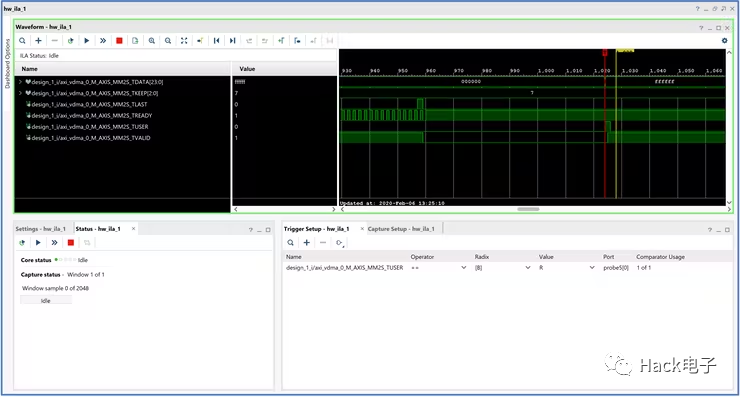Switch to the Settings - hw_ila_1 tab
740x397 pixels.
click(41, 229)
